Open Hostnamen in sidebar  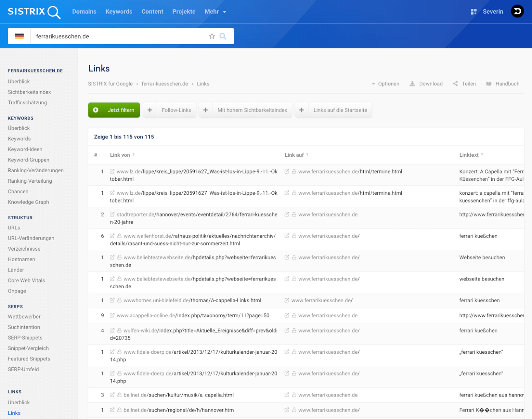coord(21,259)
